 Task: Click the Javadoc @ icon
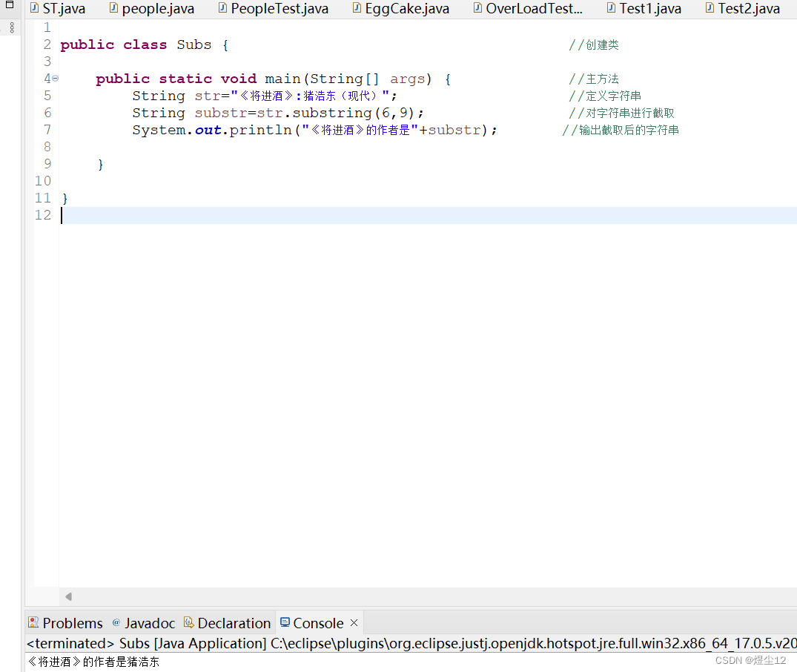116,622
